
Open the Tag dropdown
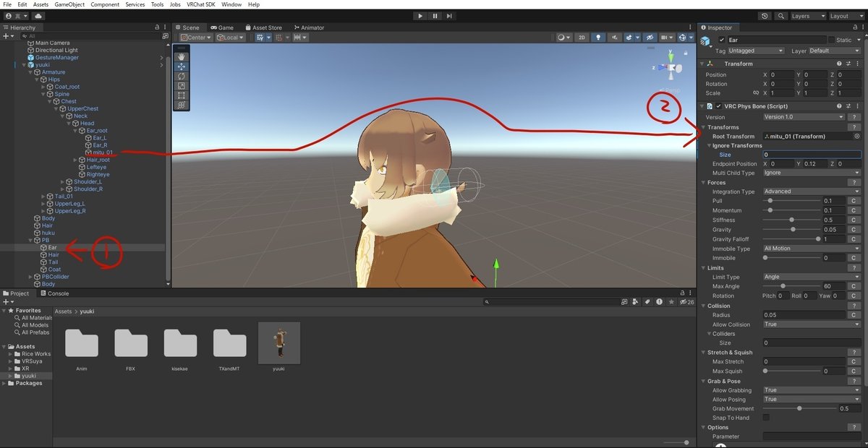tap(756, 51)
